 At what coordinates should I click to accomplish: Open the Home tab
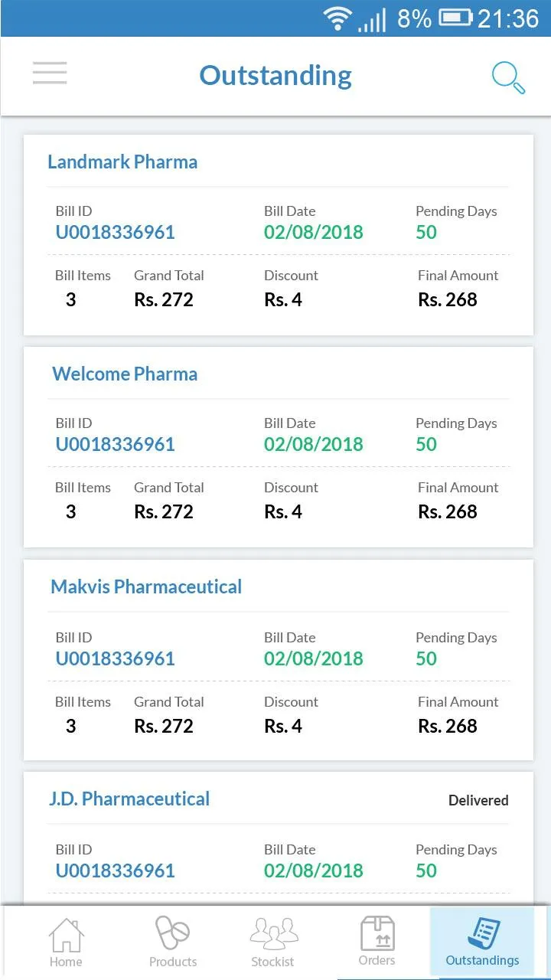66,942
